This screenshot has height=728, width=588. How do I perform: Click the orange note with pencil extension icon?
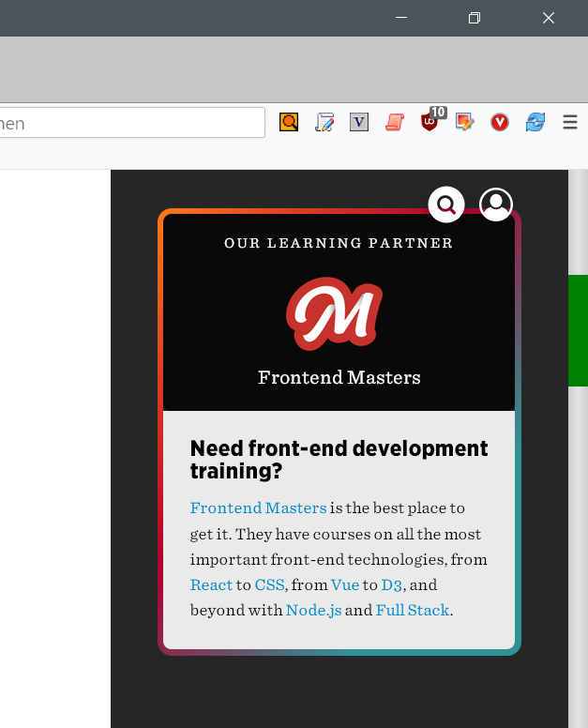(465, 122)
